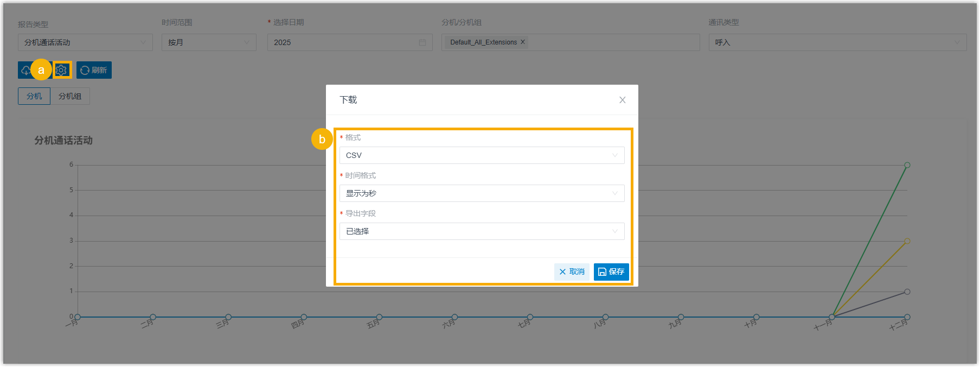Click the yellow line's 十二月 data point
This screenshot has width=980, height=367.
point(907,241)
